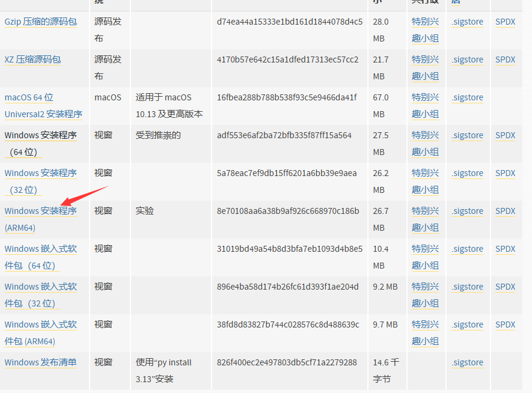Select MD5 hash 31019bd49a54b8d3bfa7eb1093d4b8e5
Image resolution: width=532 pixels, height=393 pixels.
coord(290,249)
